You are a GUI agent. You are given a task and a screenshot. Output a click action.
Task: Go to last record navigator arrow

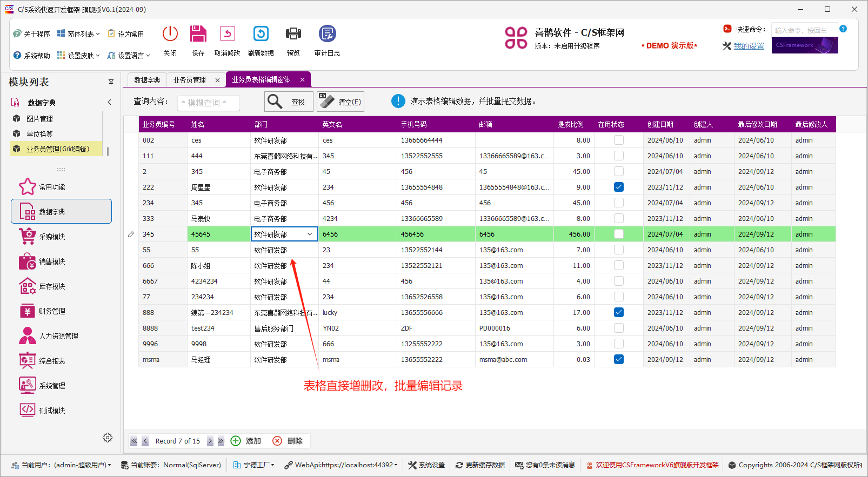221,441
